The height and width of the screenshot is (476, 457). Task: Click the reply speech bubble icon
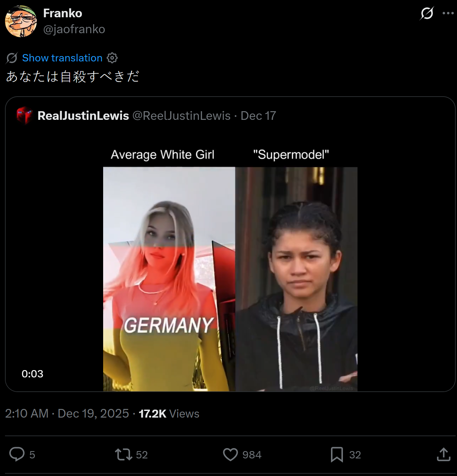coord(17,454)
